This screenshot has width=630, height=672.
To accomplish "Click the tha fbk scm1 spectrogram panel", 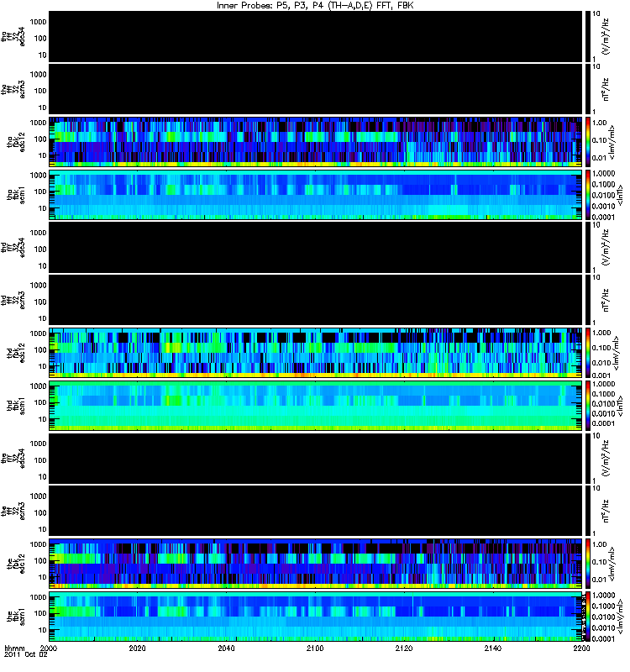I will (x=316, y=195).
